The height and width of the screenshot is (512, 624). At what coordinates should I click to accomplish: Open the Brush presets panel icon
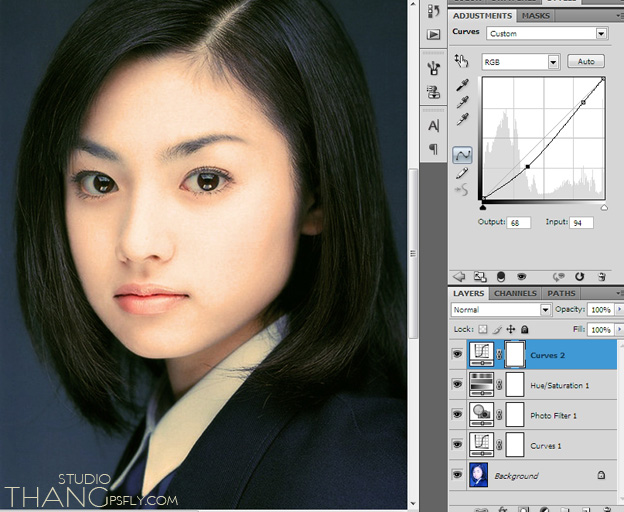click(x=433, y=68)
